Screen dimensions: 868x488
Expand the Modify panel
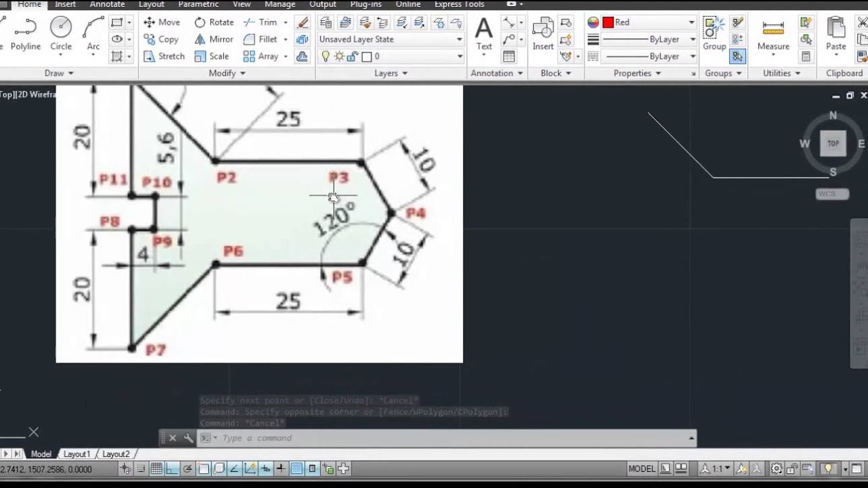[226, 73]
